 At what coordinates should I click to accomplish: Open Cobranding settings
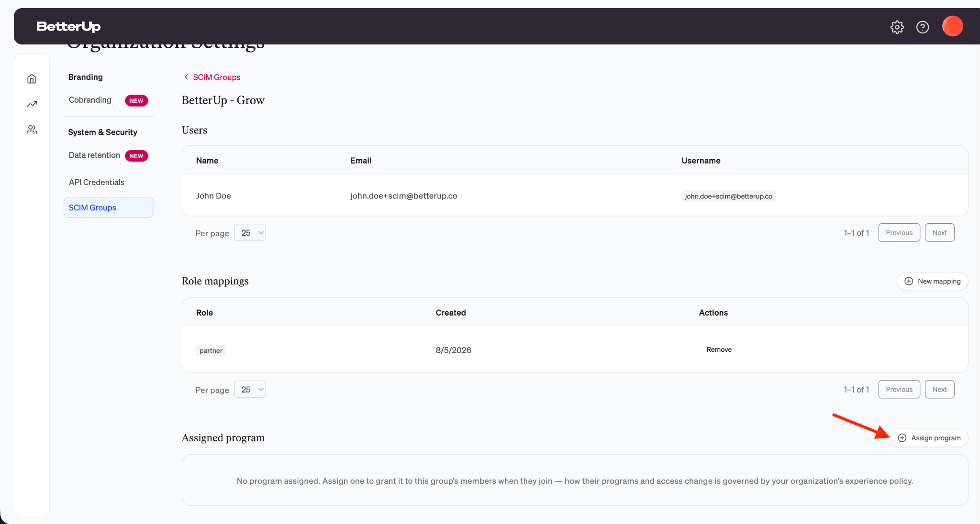90,100
